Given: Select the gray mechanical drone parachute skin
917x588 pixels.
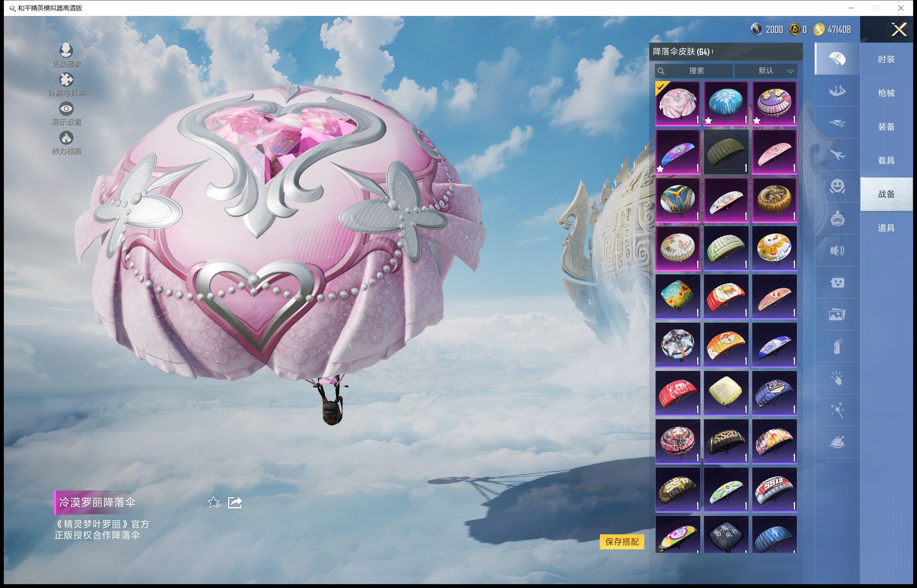Looking at the screenshot, I should click(x=678, y=345).
